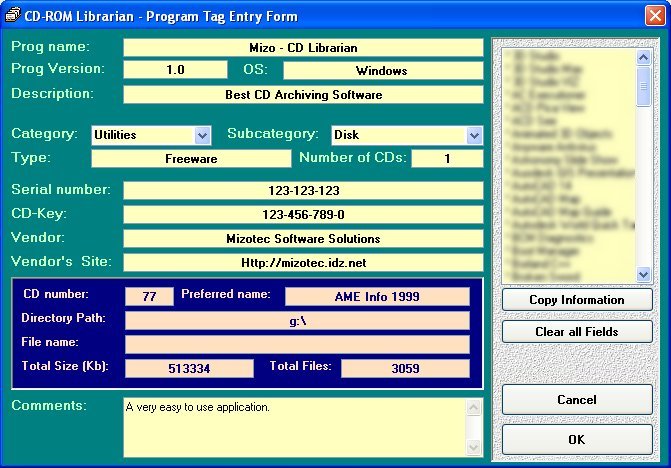Click the Total Size (Kb) field
This screenshot has width=671, height=468.
pyautogui.click(x=189, y=368)
